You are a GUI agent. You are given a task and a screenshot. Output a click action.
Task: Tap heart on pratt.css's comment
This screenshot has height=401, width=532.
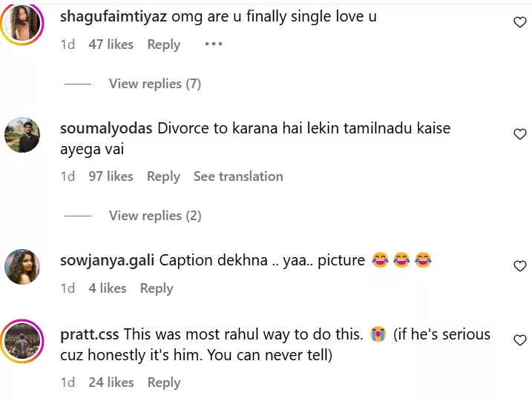520,340
